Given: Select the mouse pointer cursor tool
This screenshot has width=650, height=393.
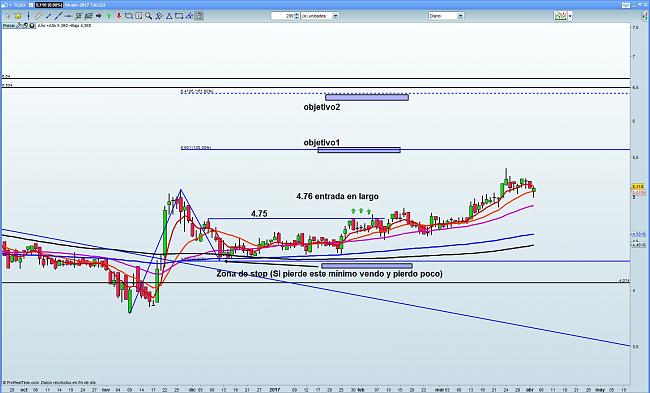Looking at the screenshot, I should coord(8,16).
